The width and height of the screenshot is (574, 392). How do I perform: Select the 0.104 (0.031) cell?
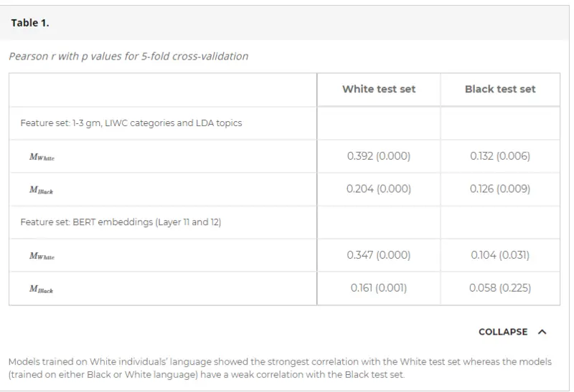(500, 255)
